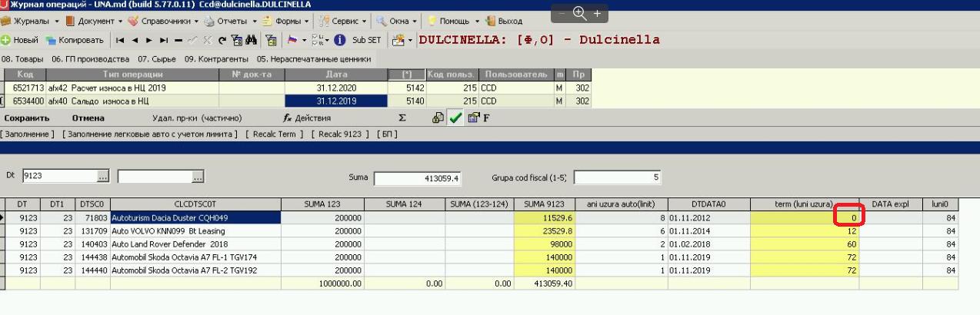Screen dimensions: 980x315
Task: Click the binoculars search icon
Action: click(252, 40)
